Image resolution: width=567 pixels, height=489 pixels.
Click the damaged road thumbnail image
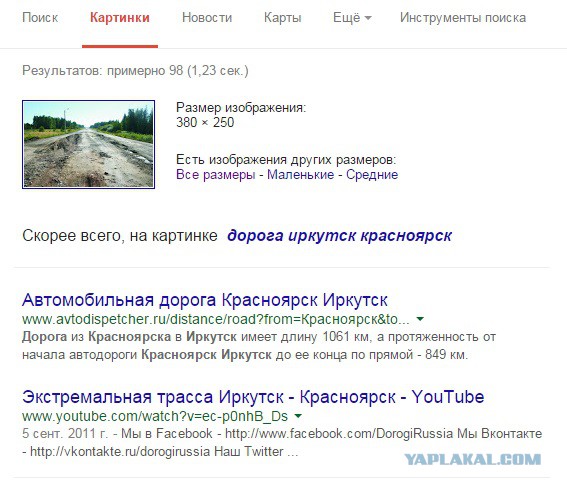(89, 144)
